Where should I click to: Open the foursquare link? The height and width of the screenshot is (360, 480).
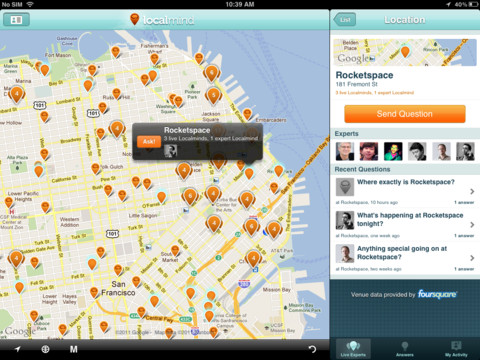pos(437,294)
